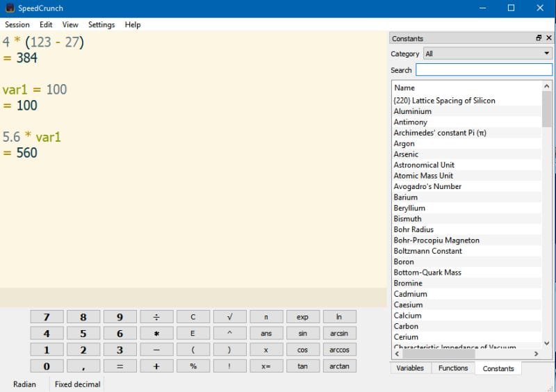The image size is (556, 392).
Task: Click the constants list scroll-down arrow
Action: tap(547, 341)
